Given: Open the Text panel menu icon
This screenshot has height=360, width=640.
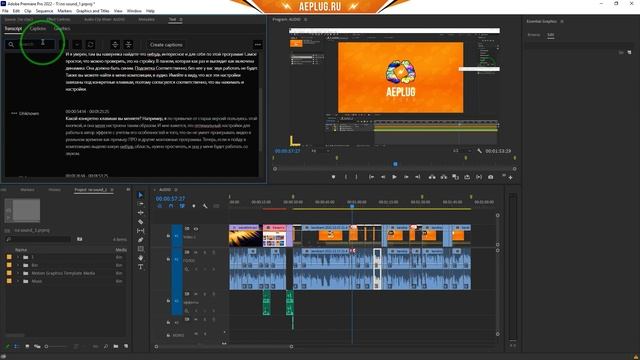Looking at the screenshot, I should (x=181, y=19).
